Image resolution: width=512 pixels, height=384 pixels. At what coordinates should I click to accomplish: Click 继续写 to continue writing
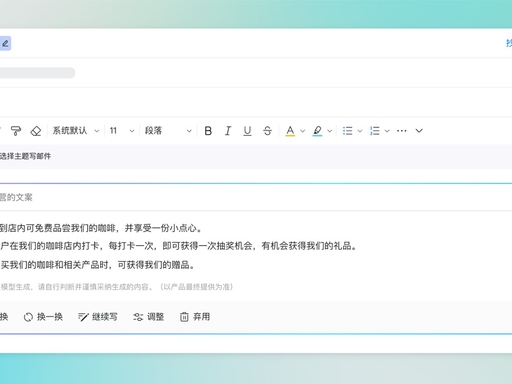coord(98,317)
